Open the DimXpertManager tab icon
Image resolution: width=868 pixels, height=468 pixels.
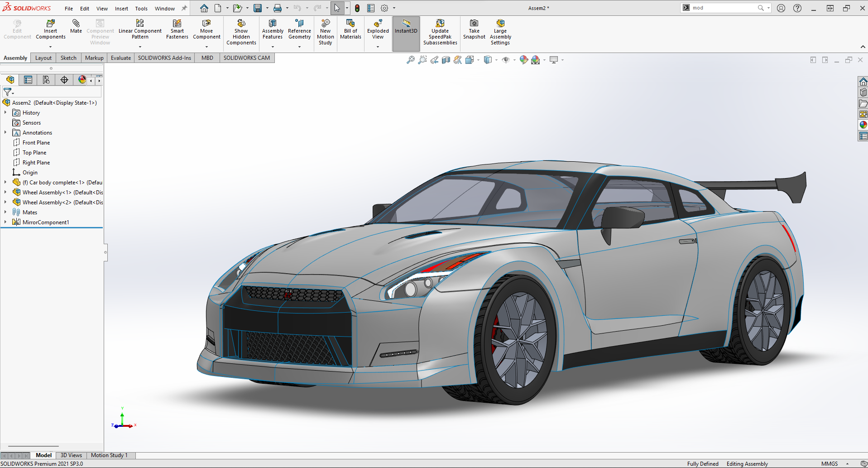coord(64,80)
